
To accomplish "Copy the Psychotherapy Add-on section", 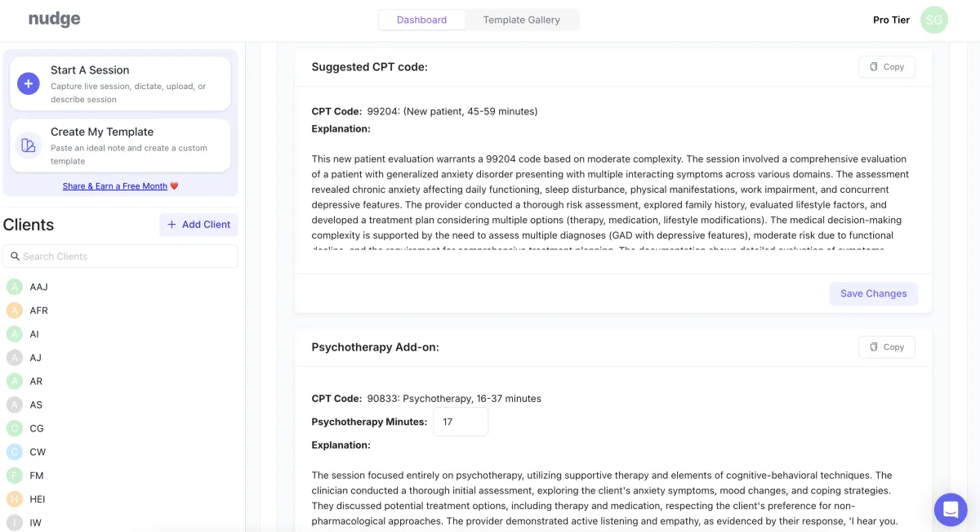I will pos(886,347).
